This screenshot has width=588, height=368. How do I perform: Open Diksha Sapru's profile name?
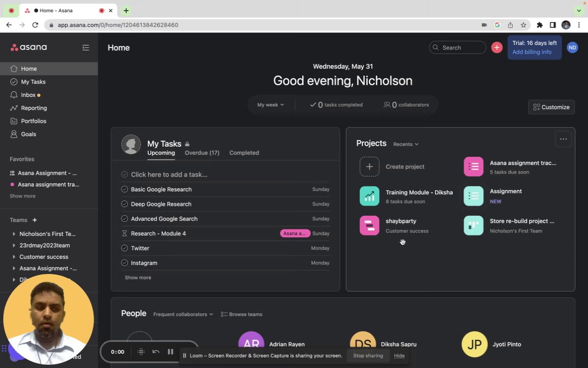click(398, 344)
